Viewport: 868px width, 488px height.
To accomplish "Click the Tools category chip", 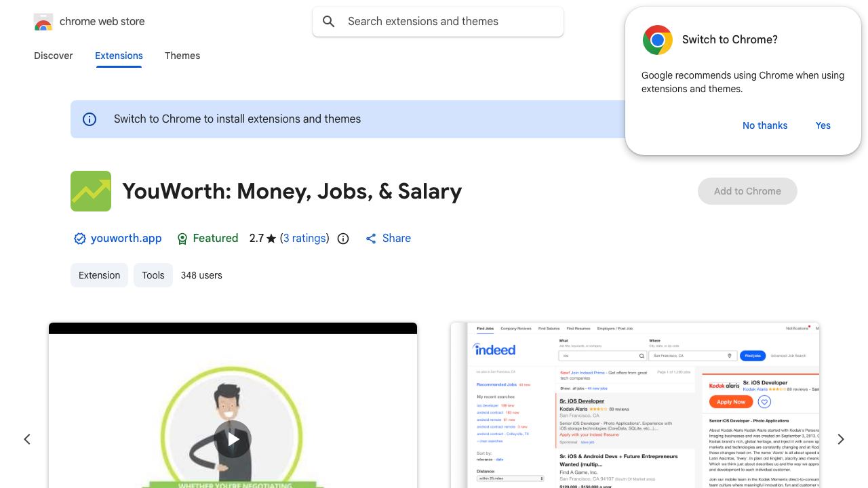I will click(153, 275).
